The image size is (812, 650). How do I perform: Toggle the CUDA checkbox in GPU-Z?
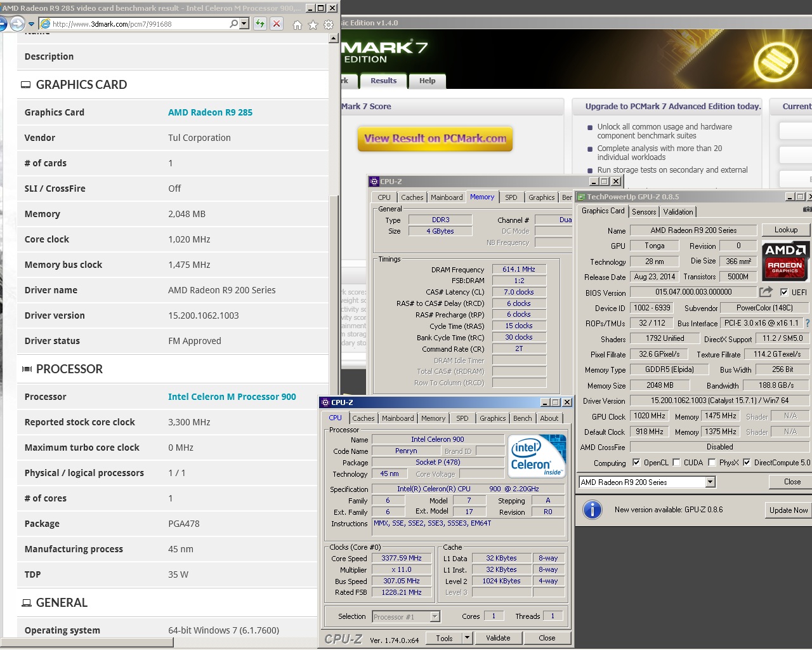676,462
